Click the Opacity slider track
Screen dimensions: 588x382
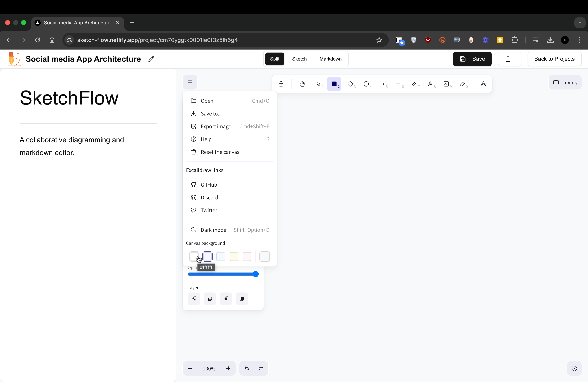click(x=223, y=274)
